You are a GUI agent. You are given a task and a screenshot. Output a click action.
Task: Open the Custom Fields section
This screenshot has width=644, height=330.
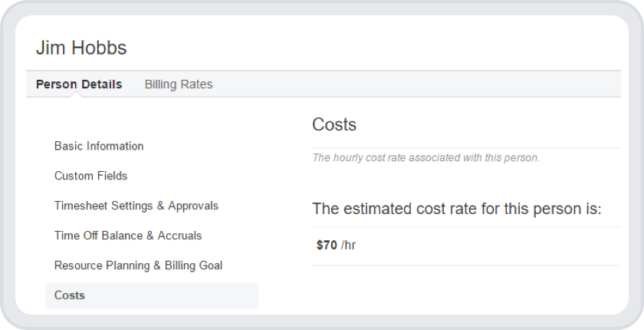click(x=90, y=176)
